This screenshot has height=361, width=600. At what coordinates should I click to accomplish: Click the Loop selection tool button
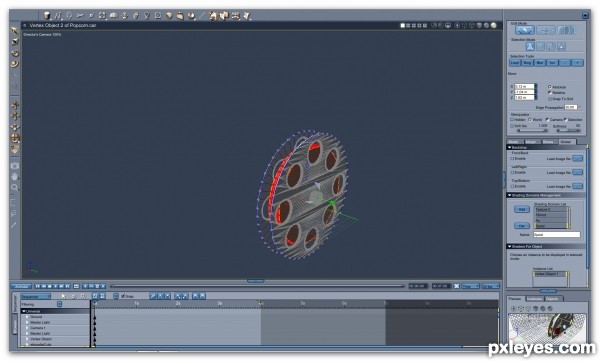(x=515, y=63)
